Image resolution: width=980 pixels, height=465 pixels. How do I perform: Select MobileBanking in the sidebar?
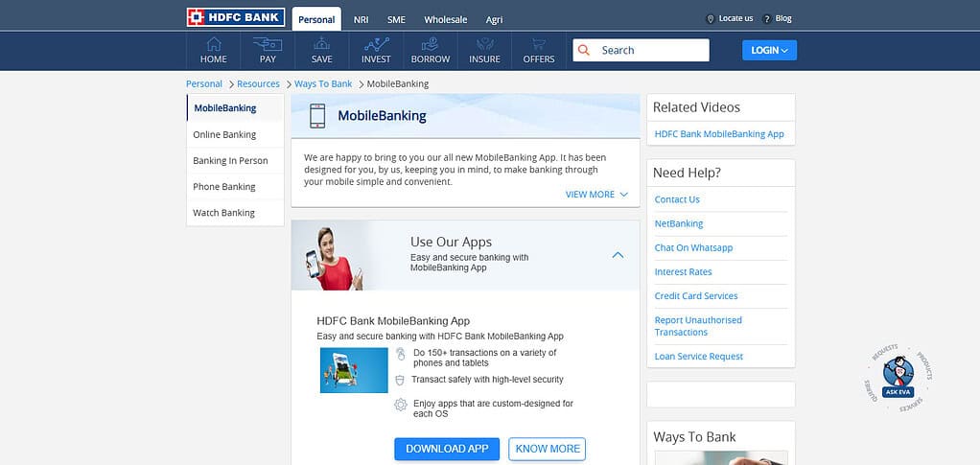[x=236, y=108]
